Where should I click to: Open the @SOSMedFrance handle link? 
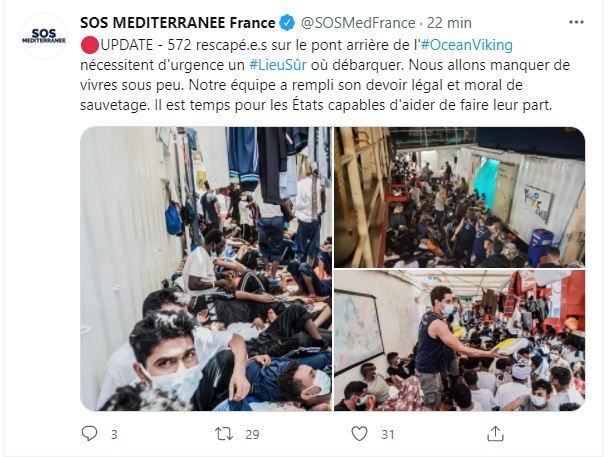pos(358,23)
